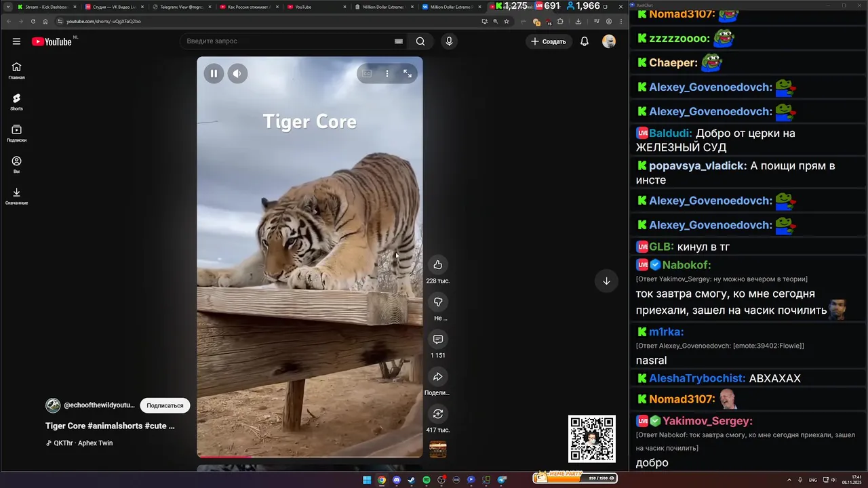Image resolution: width=868 pixels, height=488 pixels.
Task: Enter fullscreen for the short
Action: click(x=408, y=73)
